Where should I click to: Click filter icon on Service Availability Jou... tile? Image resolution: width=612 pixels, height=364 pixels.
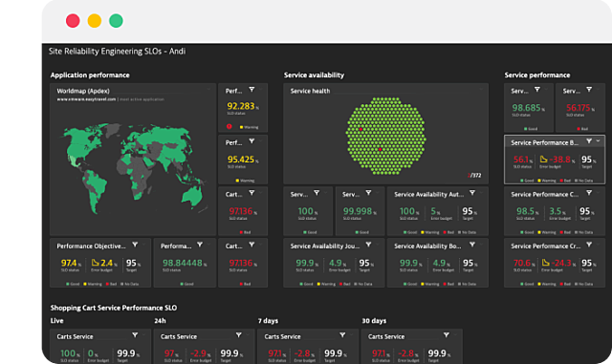coord(368,245)
